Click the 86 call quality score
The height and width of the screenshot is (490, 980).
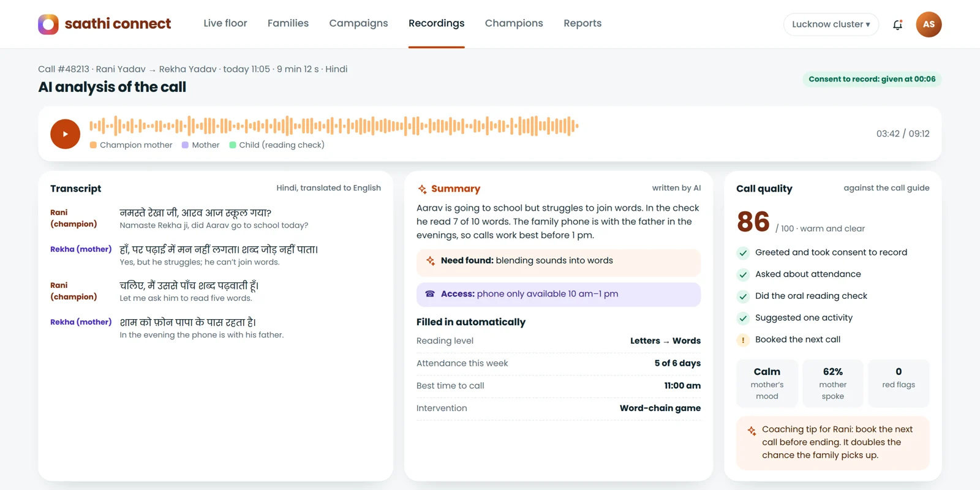[753, 222]
